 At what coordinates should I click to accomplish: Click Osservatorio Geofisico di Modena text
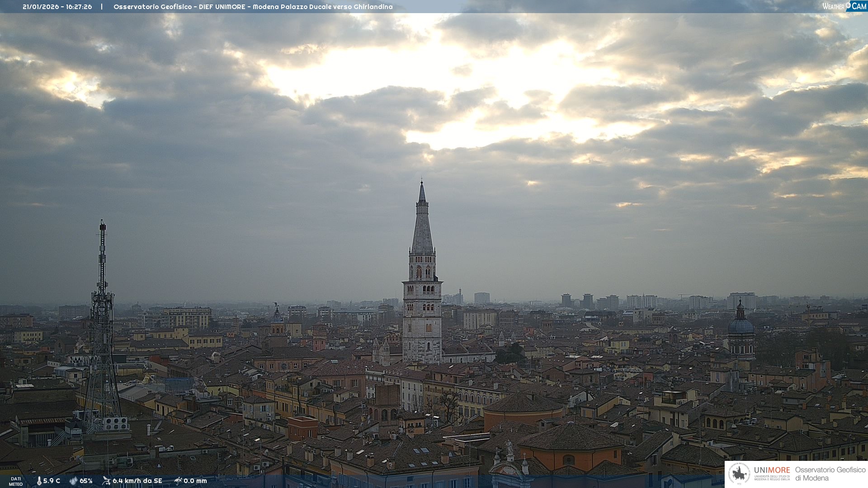pyautogui.click(x=830, y=474)
